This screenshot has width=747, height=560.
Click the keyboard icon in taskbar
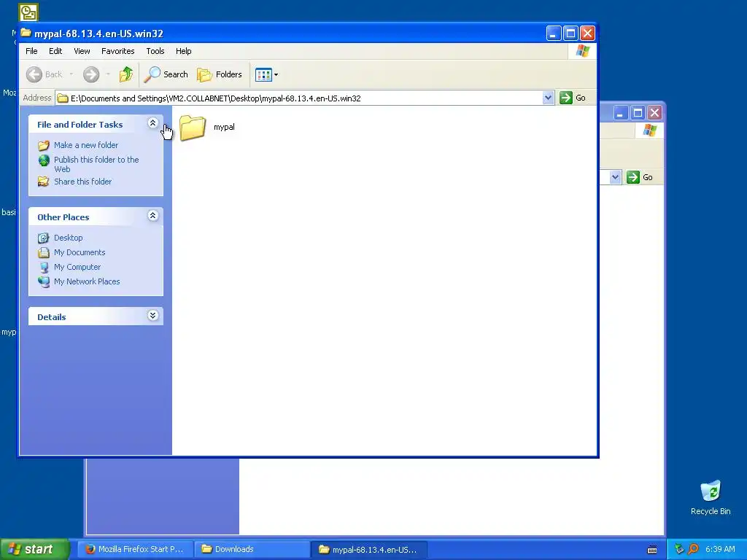coord(652,550)
